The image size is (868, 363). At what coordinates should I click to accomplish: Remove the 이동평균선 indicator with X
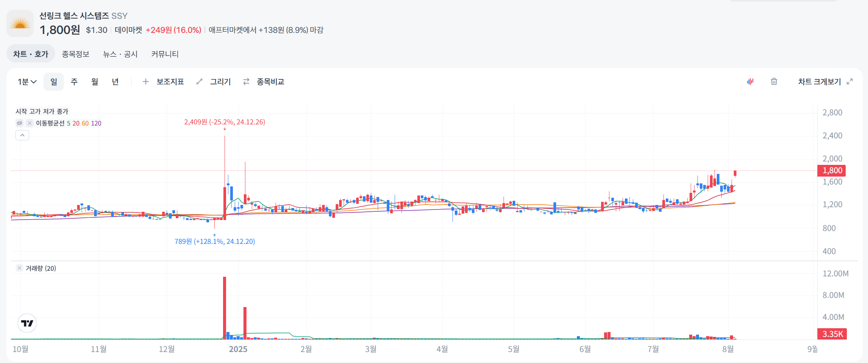[x=29, y=123]
